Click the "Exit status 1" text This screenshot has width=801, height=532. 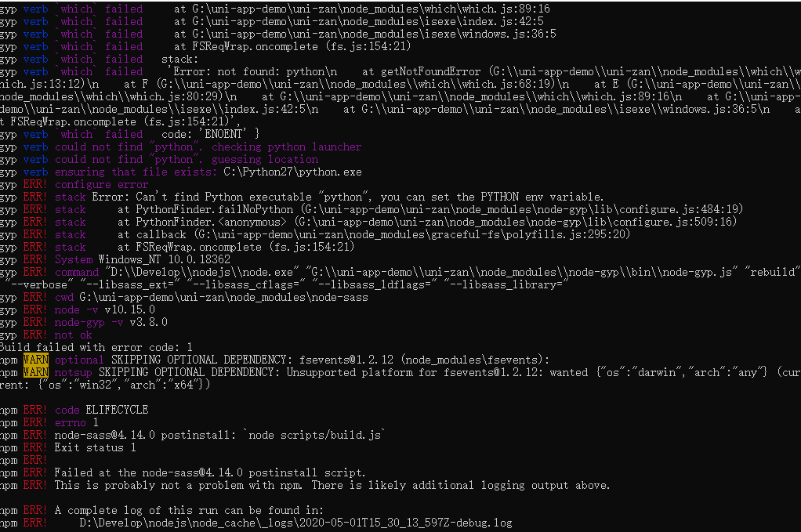95,447
